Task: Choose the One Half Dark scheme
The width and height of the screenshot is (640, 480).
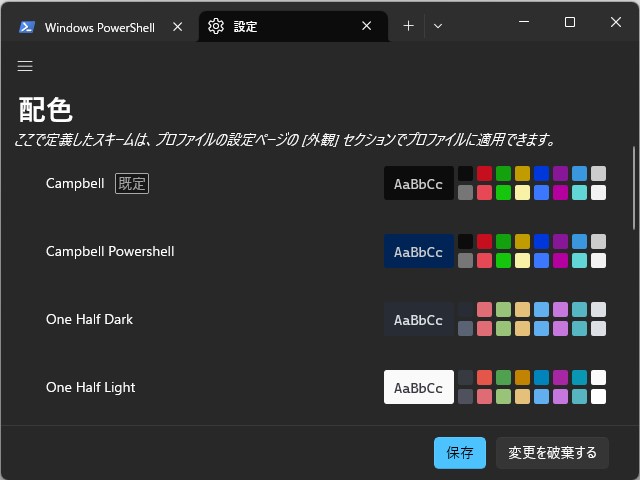Action: tap(318, 319)
